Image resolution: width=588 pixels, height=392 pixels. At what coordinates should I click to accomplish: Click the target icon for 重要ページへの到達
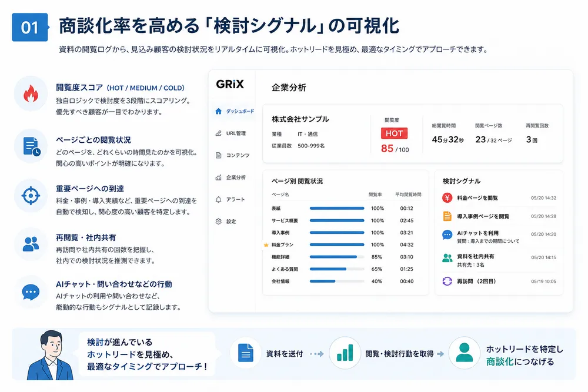[31, 196]
